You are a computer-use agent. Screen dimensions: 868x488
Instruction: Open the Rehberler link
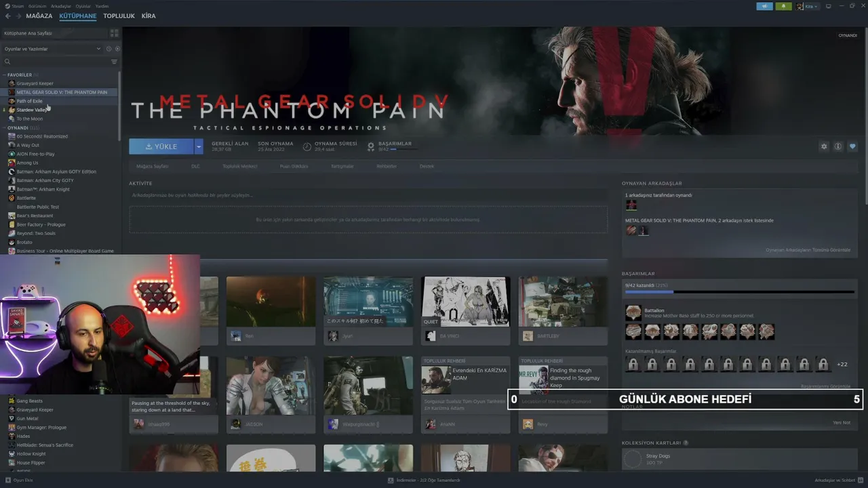click(387, 166)
